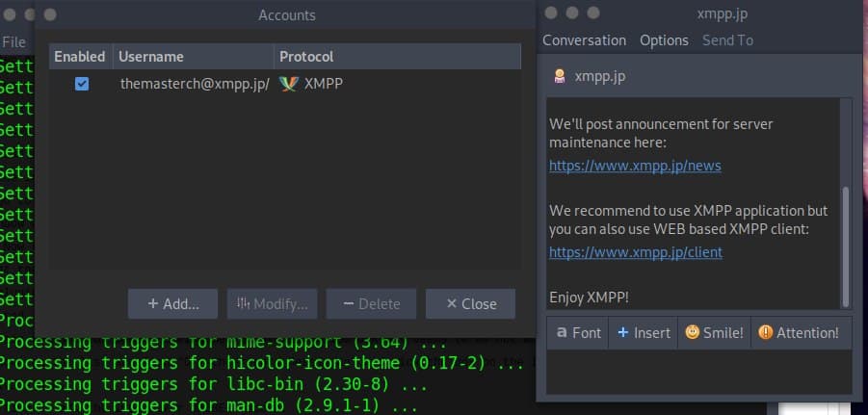Viewport: 868px width, 415px height.
Task: Click the message input field
Action: click(x=698, y=371)
